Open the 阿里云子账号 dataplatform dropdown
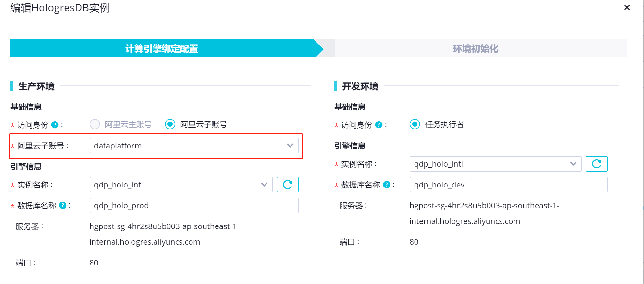The image size is (644, 284). 194,146
